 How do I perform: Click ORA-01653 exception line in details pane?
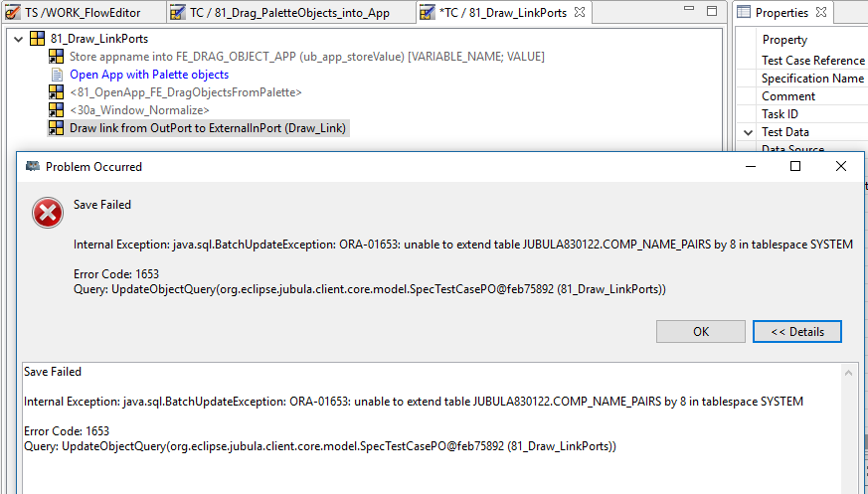tap(414, 402)
